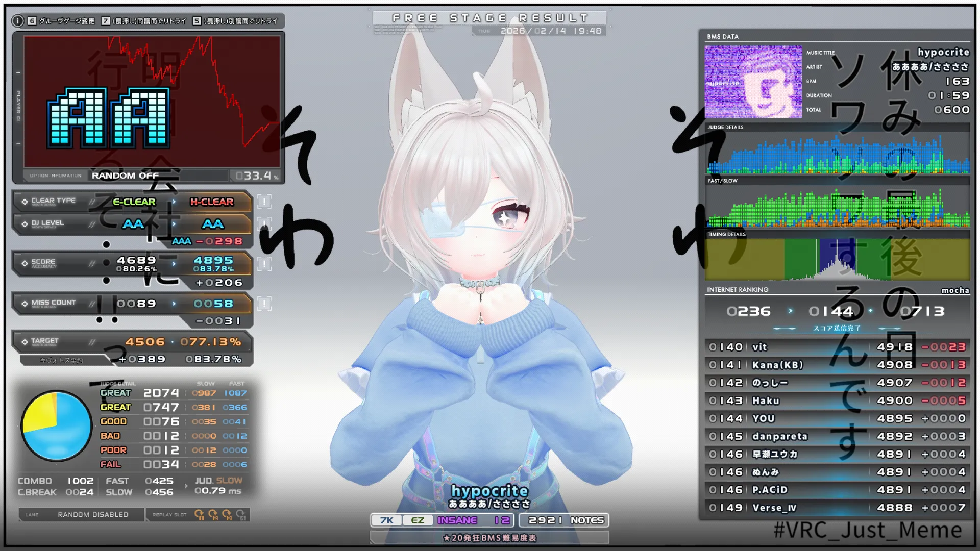980x551 pixels.
Task: Click the mocha player name in Internet Ranking
Action: (955, 290)
